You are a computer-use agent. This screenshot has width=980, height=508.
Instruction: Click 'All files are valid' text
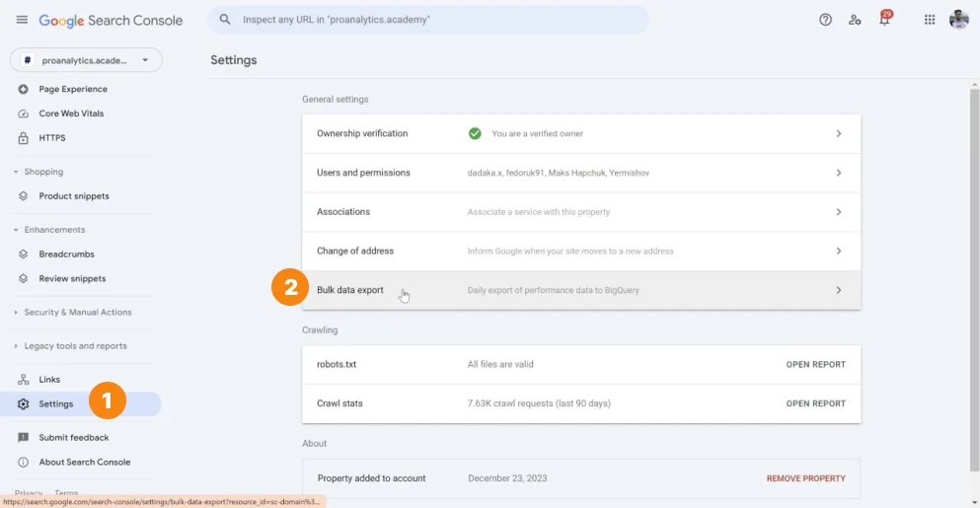point(500,364)
